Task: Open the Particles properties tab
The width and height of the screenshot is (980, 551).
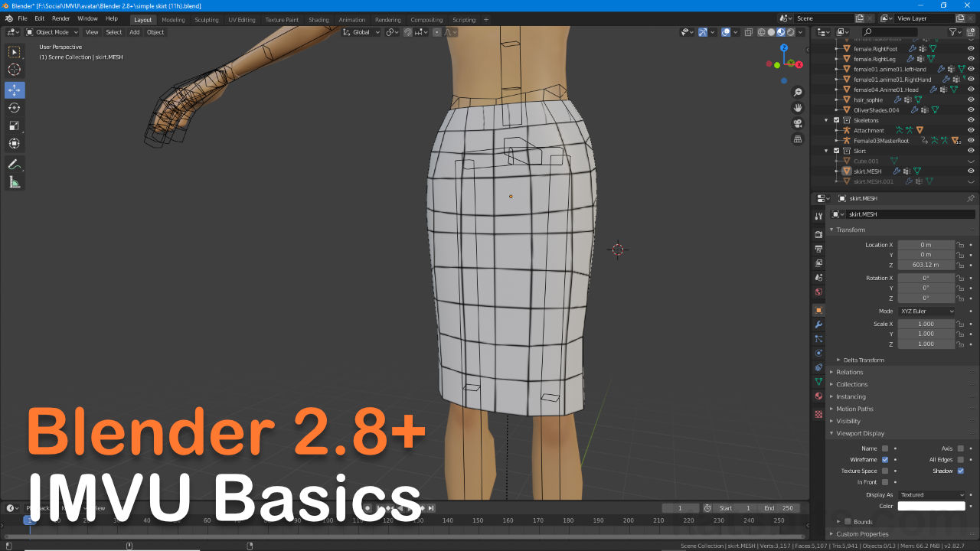Action: (x=818, y=339)
